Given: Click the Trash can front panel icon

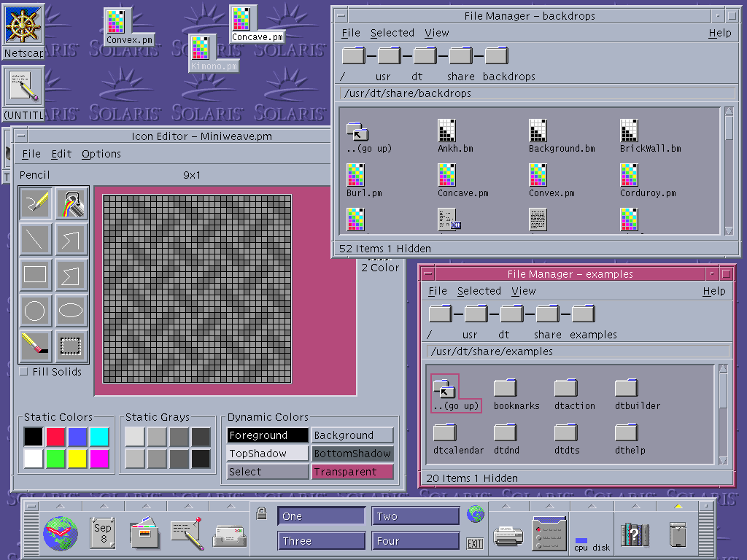Looking at the screenshot, I should (678, 534).
